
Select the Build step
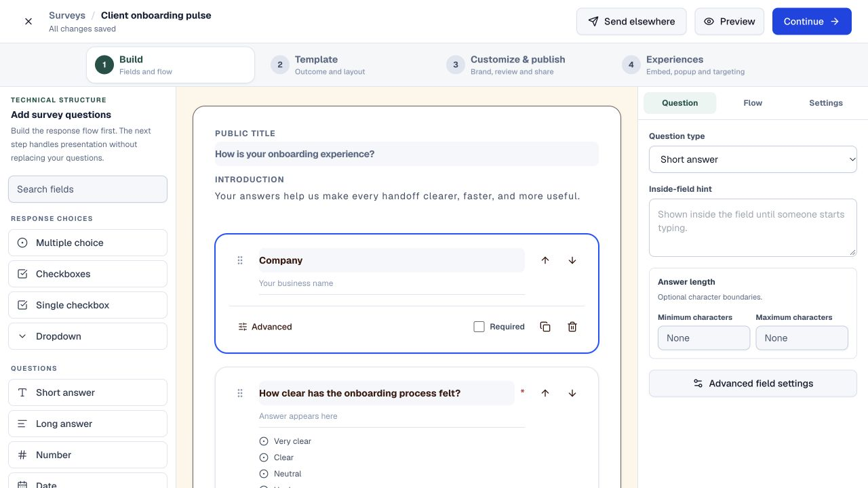click(x=170, y=65)
